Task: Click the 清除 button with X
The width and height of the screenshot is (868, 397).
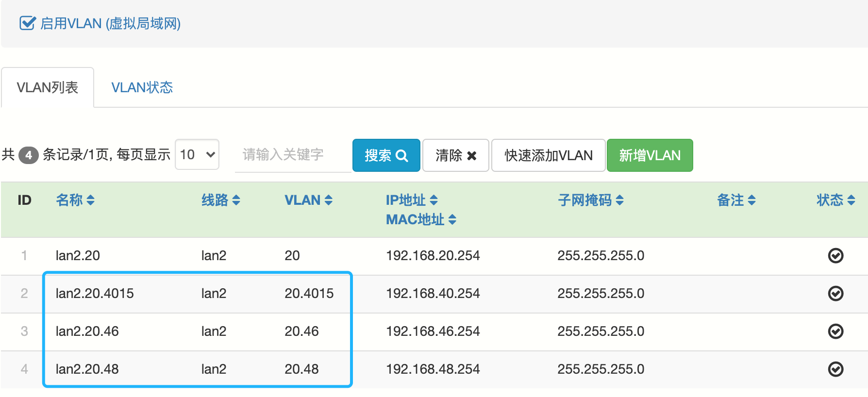Action: (x=455, y=155)
